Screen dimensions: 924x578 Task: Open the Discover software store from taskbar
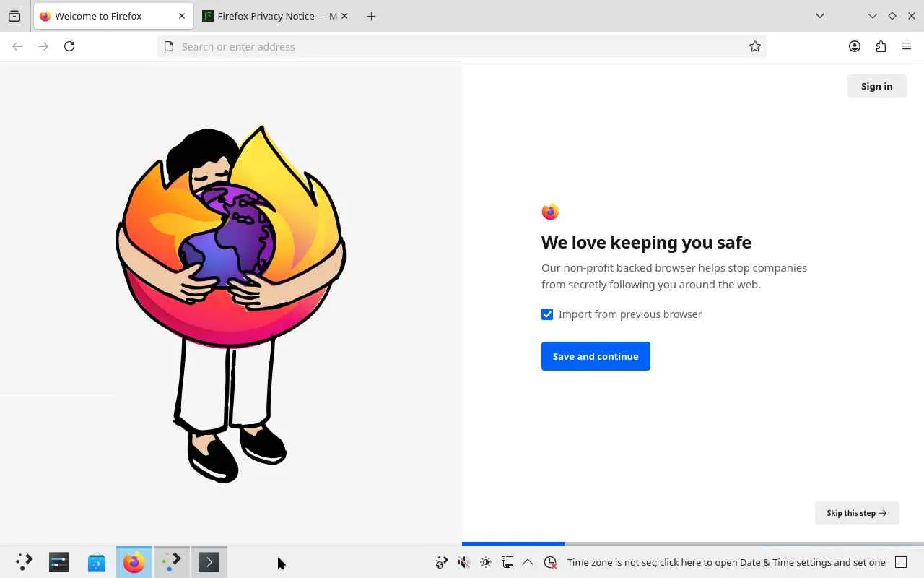(x=97, y=562)
